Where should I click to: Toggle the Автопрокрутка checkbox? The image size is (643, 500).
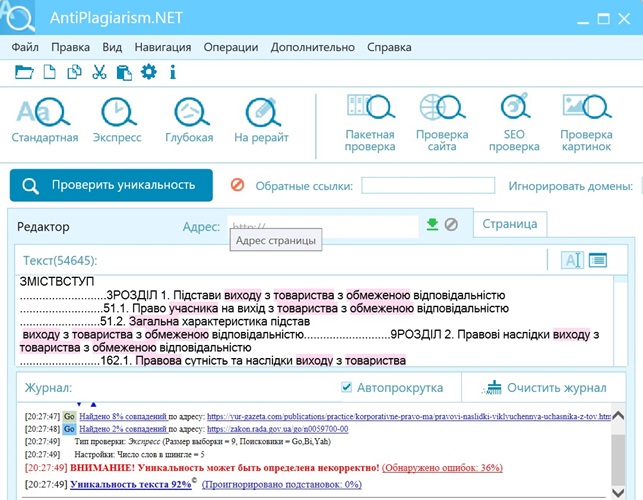pyautogui.click(x=347, y=387)
